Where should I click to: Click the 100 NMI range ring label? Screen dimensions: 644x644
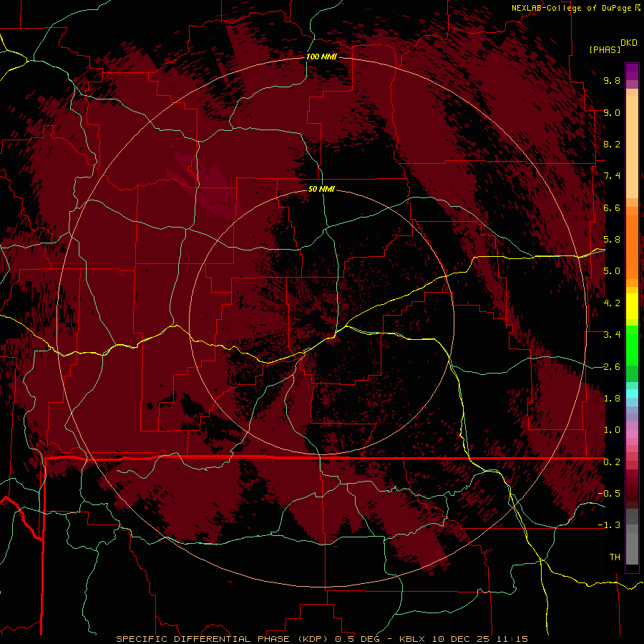pyautogui.click(x=321, y=57)
